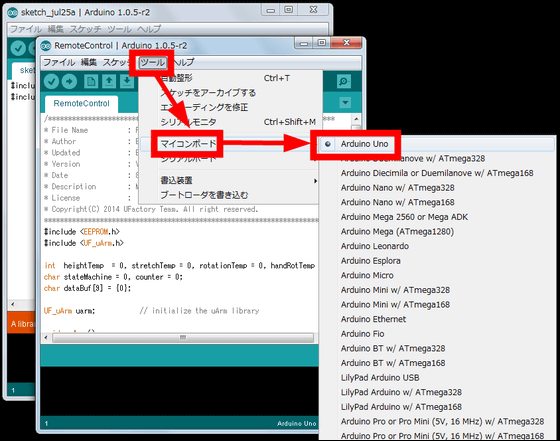Open マイコンボード submenu
Viewport: 560px width, 441px height.
229,144
